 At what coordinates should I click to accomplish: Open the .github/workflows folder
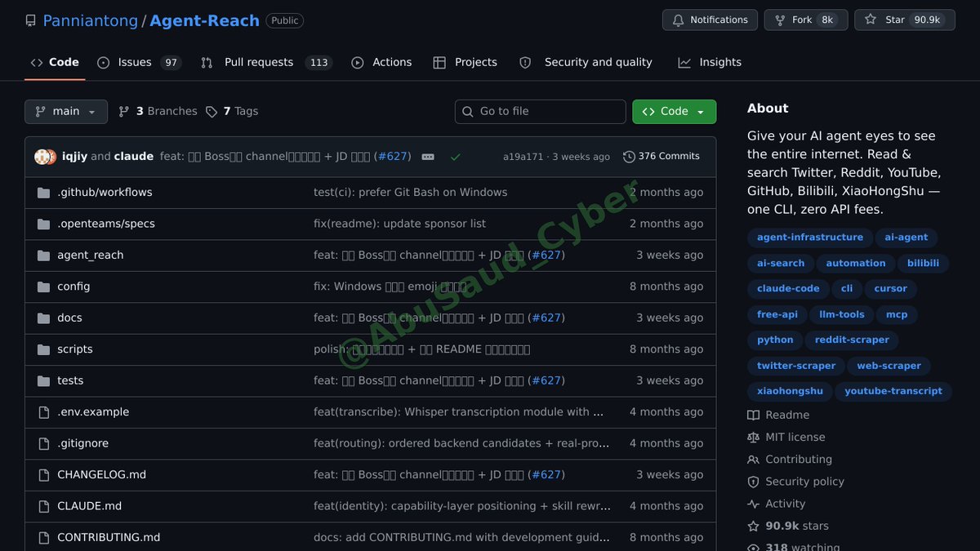(105, 192)
